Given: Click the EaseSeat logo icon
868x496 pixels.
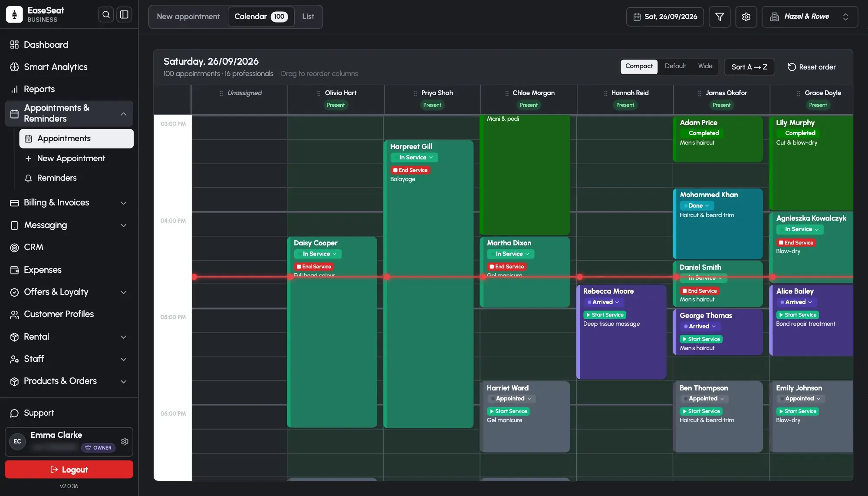Looking at the screenshot, I should coord(14,14).
